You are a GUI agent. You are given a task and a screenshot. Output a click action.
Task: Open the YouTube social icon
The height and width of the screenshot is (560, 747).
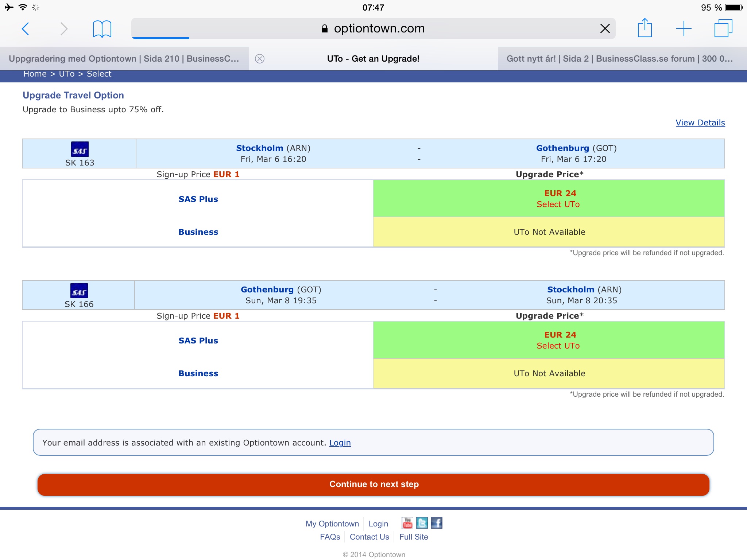pos(407,523)
